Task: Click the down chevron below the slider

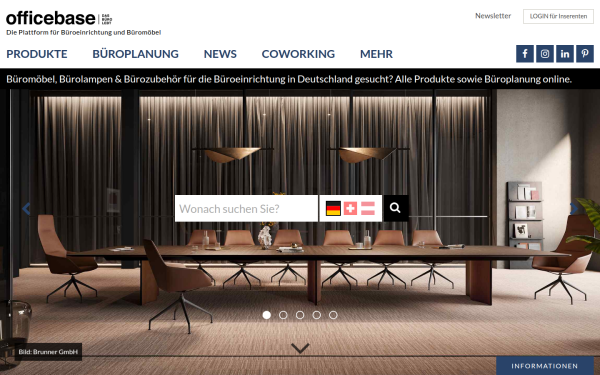Action: pos(300,348)
